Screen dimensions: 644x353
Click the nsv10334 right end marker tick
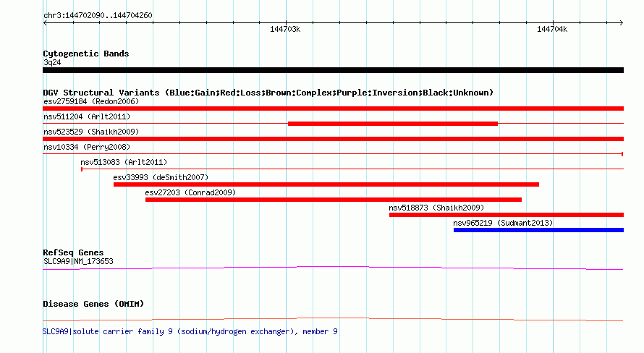pos(622,154)
